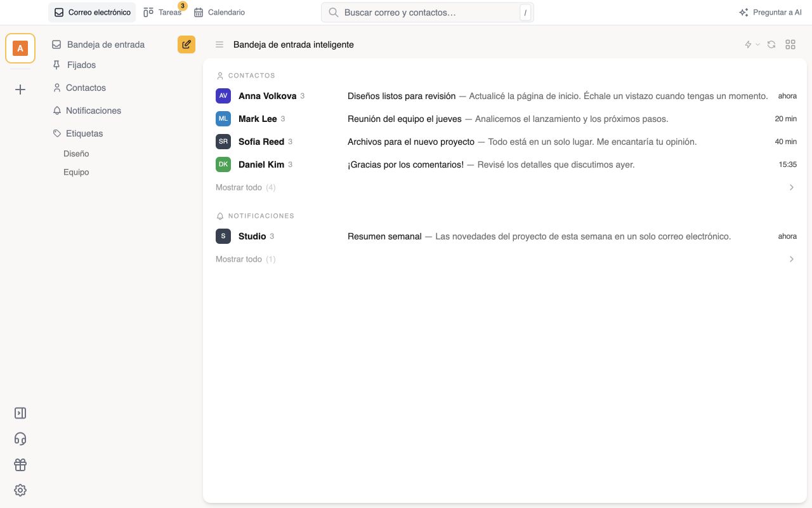Click the hamburger menu next to inbox title
This screenshot has width=812, height=508.
click(219, 44)
